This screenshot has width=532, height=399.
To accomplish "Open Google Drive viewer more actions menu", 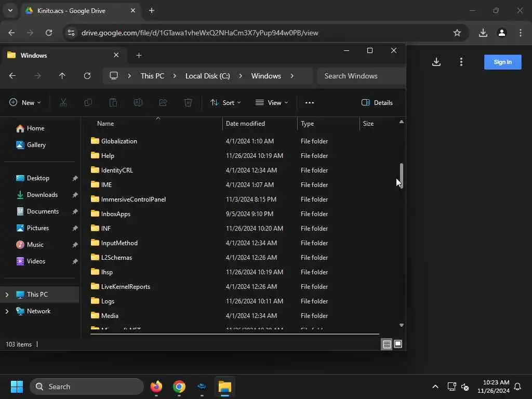I will coord(461,62).
